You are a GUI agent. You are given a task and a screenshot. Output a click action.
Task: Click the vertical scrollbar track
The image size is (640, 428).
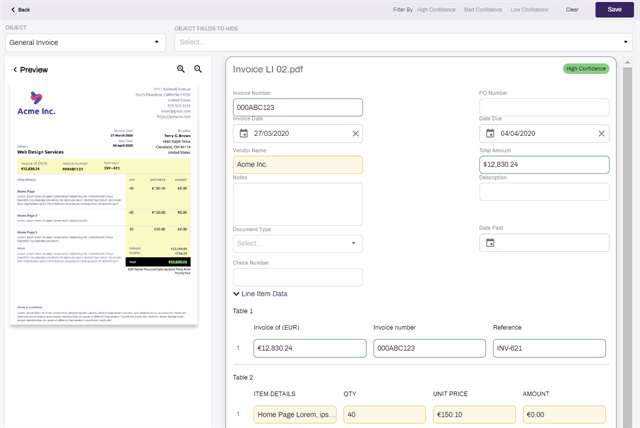[627, 247]
